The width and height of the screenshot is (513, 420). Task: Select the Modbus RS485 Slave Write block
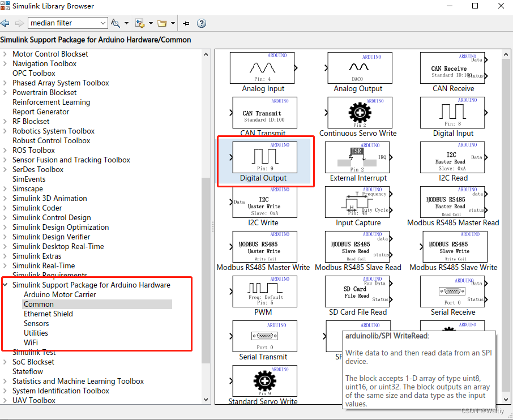click(454, 247)
